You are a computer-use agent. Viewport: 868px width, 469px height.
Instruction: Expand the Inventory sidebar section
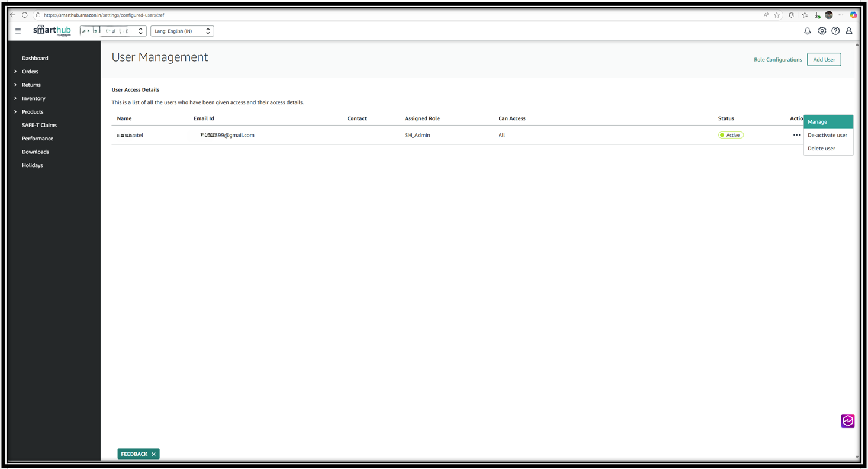tap(33, 98)
